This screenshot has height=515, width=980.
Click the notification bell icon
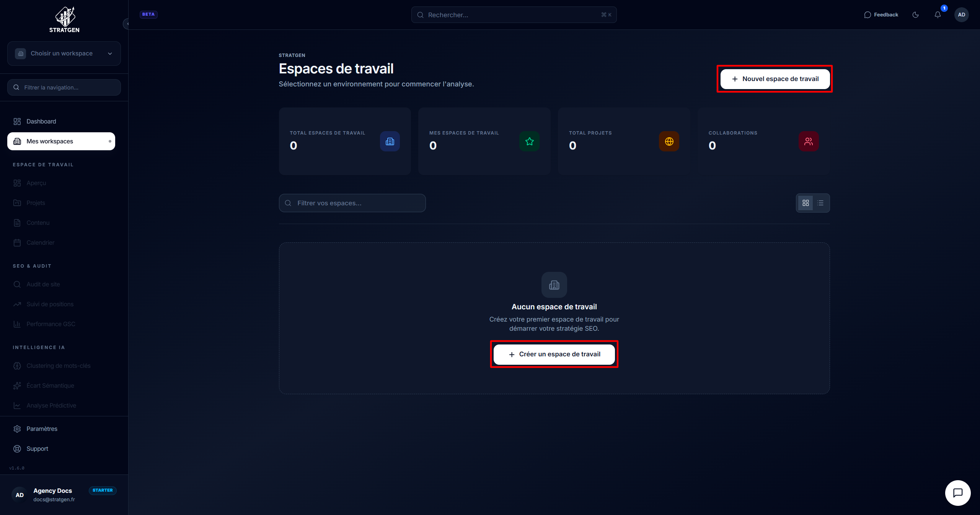pyautogui.click(x=938, y=15)
